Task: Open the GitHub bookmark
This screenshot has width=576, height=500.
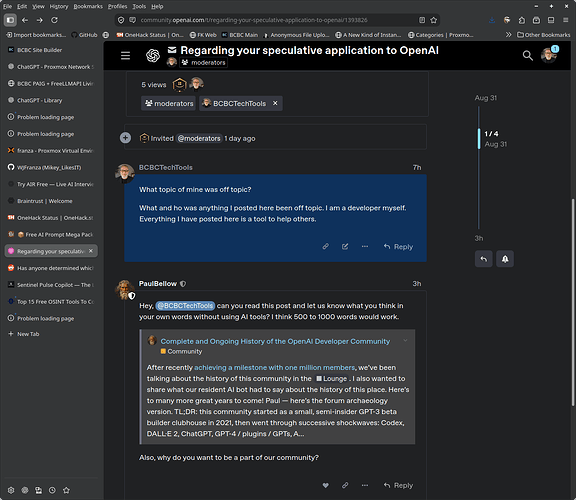Action: pyautogui.click(x=84, y=35)
